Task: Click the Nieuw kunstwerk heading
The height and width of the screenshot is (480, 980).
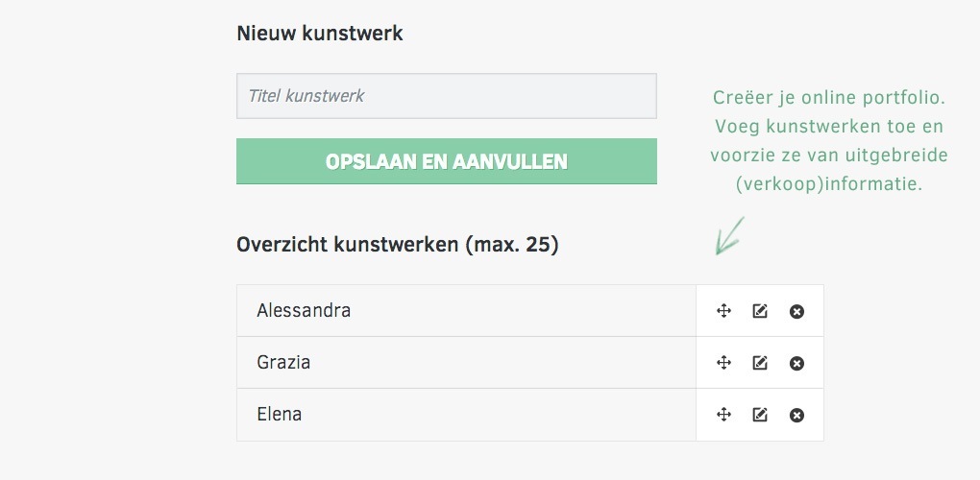Action: click(320, 33)
